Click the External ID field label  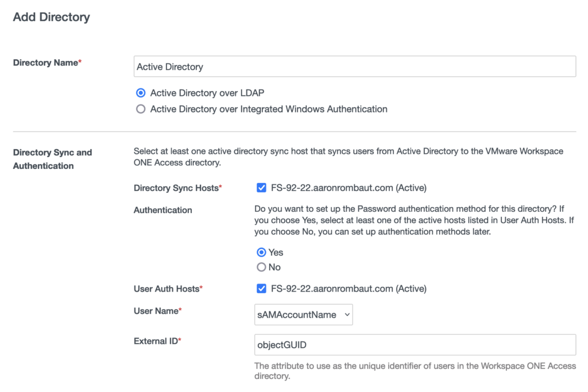click(157, 341)
